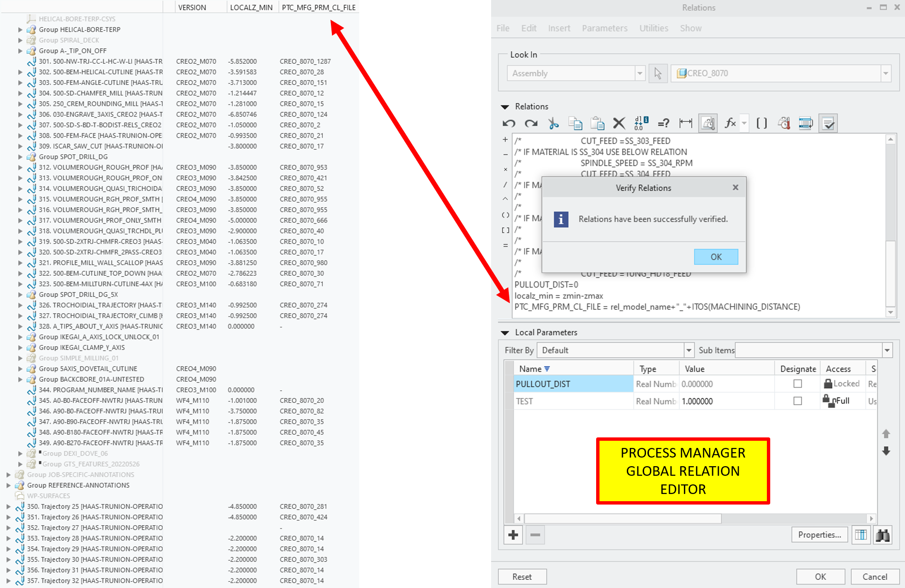Screen dimensions: 905x588
Task: Open the Find tool with binoculars icon
Action: pyautogui.click(x=883, y=534)
